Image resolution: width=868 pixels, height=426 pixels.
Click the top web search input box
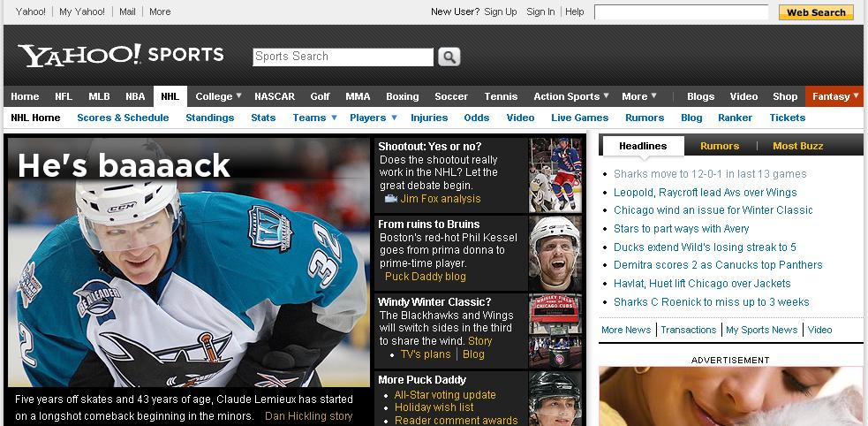pyautogui.click(x=681, y=12)
